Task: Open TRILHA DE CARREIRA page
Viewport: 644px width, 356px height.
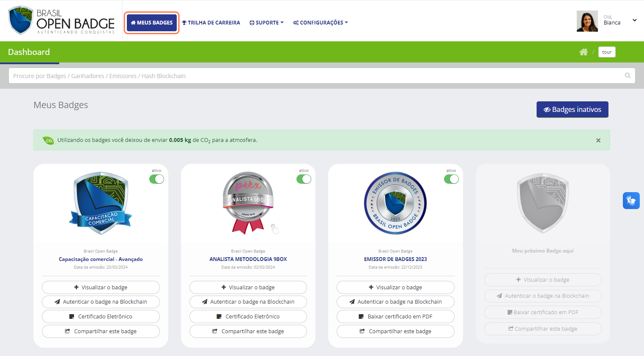Action: [211, 23]
